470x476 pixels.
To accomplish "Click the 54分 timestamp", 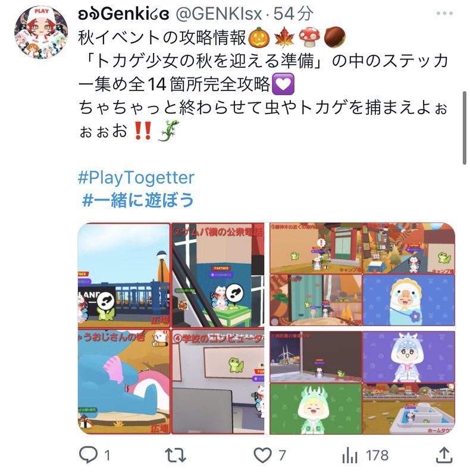I will tap(293, 14).
